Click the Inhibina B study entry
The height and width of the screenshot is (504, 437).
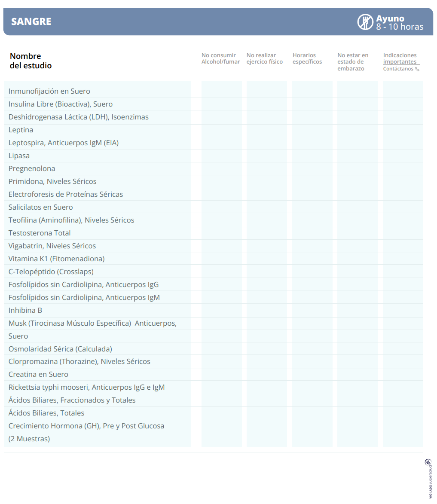click(x=25, y=310)
